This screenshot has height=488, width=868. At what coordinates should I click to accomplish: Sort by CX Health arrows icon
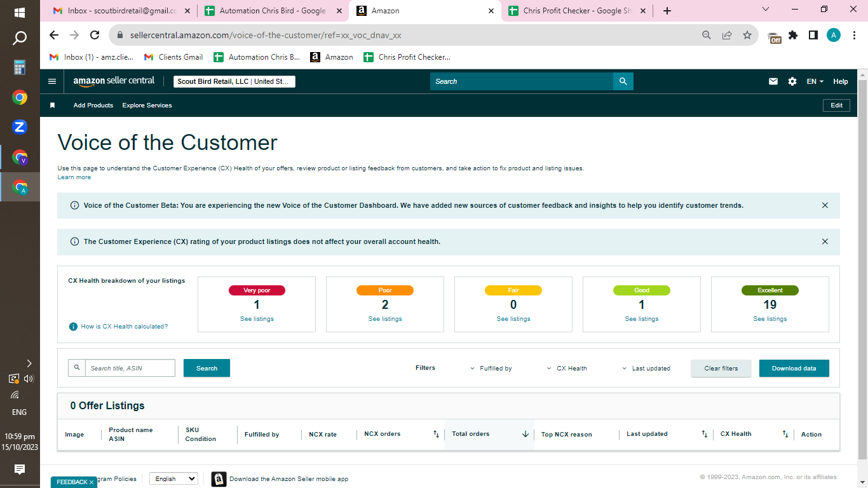[x=785, y=434]
